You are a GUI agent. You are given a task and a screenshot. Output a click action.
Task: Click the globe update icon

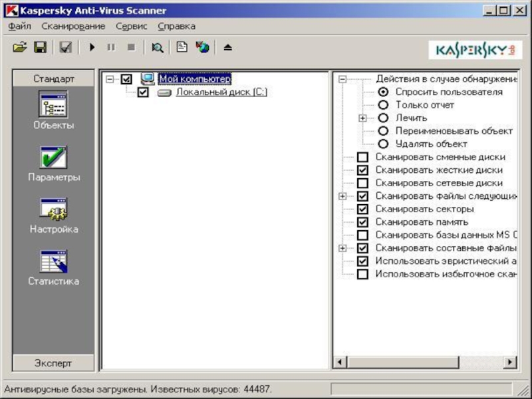(x=203, y=47)
